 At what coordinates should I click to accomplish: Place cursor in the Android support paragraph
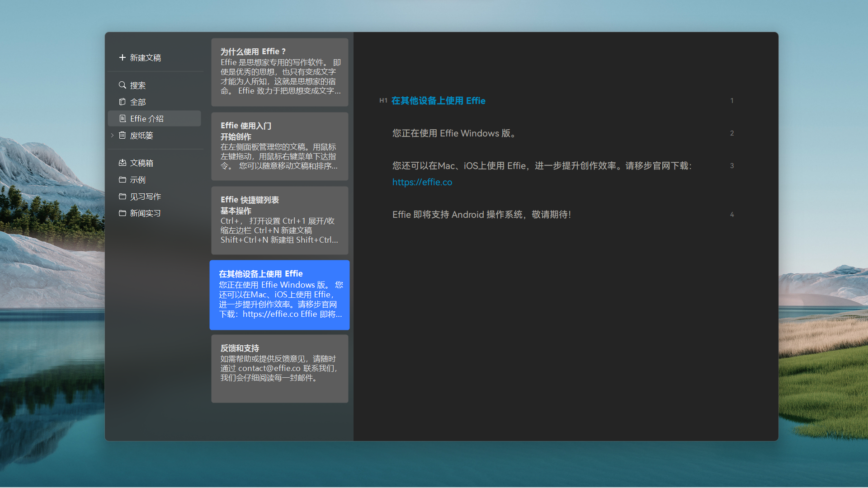[481, 215]
